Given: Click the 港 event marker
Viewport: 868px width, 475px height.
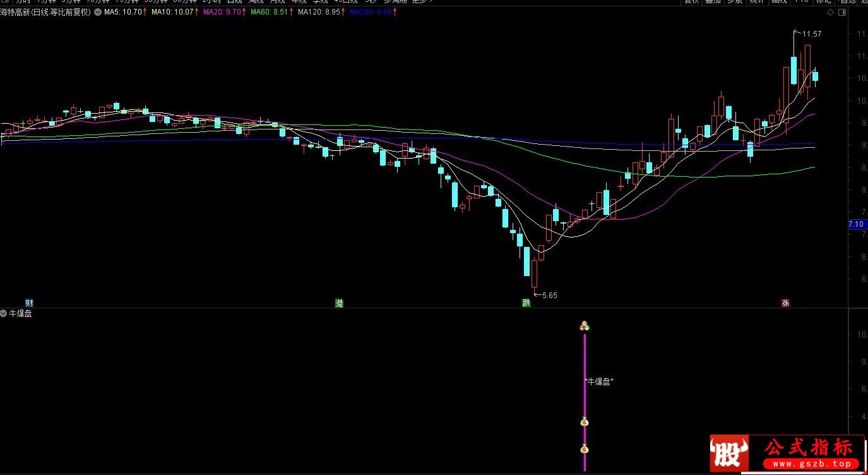Looking at the screenshot, I should coord(339,303).
